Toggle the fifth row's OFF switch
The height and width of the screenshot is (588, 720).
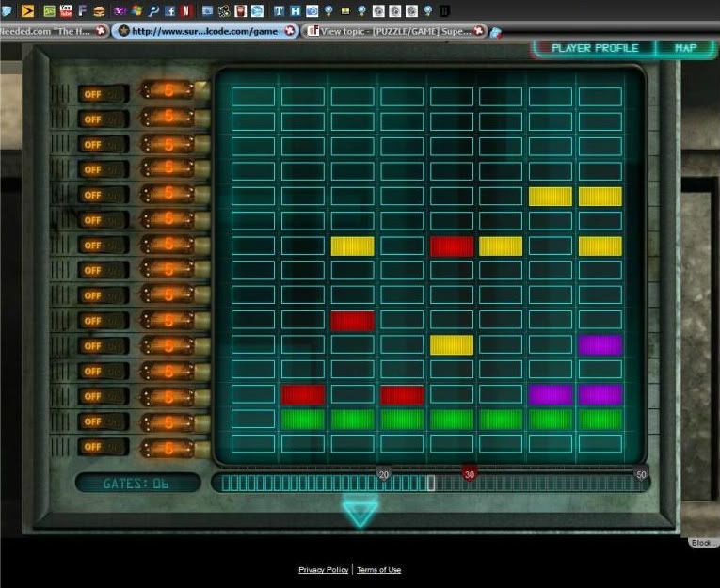pos(92,195)
